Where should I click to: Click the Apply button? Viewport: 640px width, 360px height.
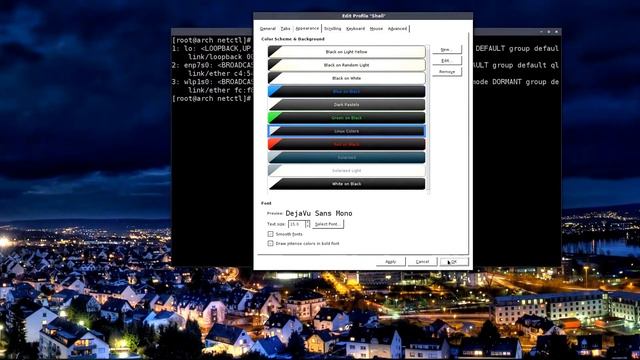click(x=391, y=262)
